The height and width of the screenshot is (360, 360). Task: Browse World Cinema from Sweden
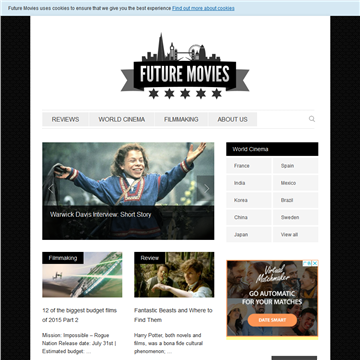(296, 217)
